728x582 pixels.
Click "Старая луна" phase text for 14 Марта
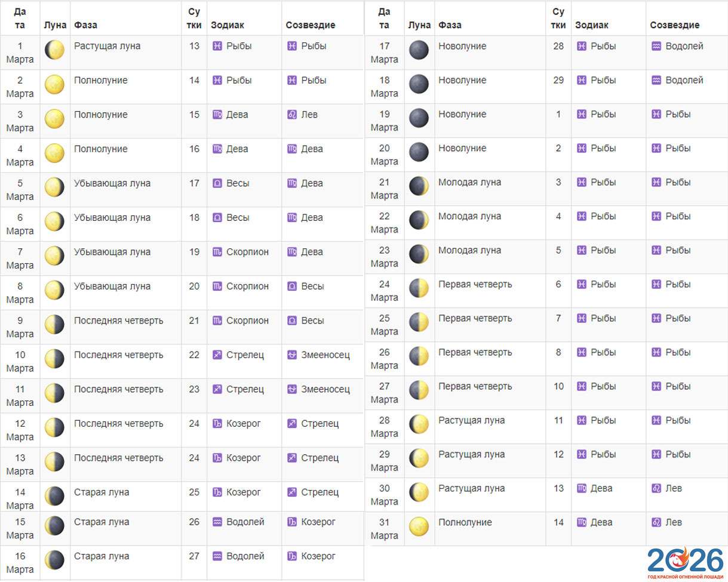pyautogui.click(x=102, y=492)
